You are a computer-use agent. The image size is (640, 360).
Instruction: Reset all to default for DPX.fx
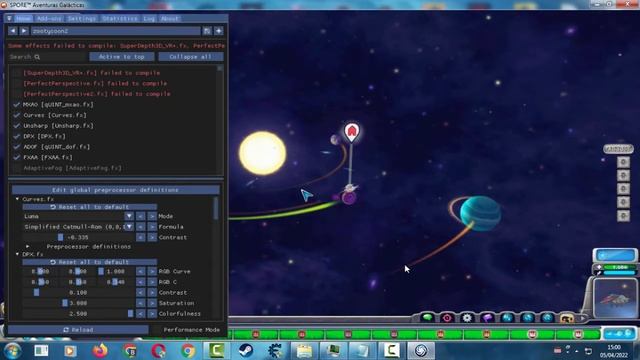point(89,262)
